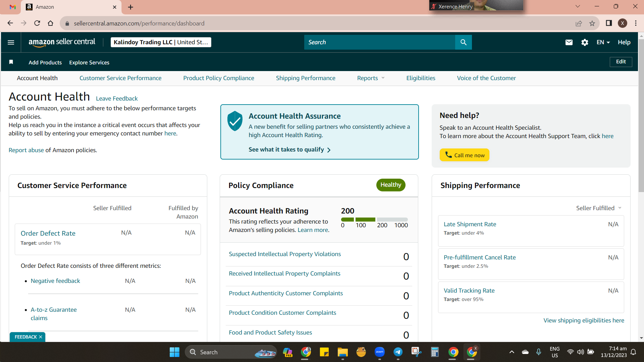Open Product Policy Compliance tab
Screen dimensions: 644x362
click(219, 78)
